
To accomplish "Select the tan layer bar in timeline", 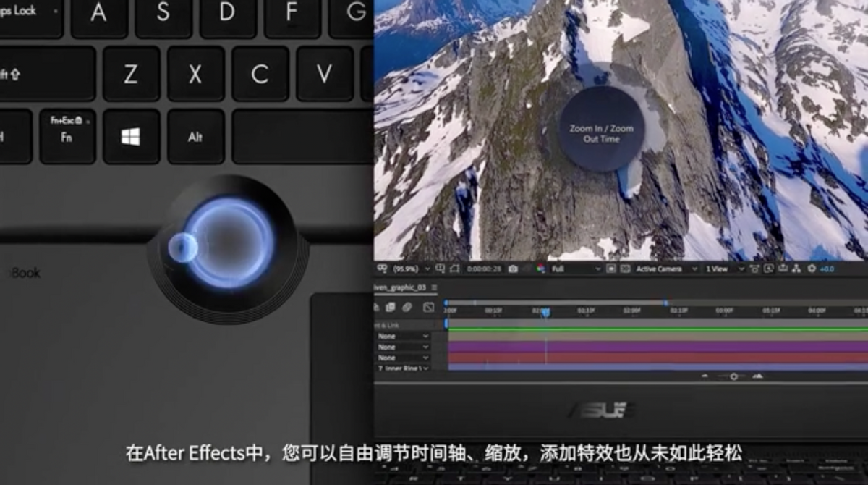I will point(658,337).
